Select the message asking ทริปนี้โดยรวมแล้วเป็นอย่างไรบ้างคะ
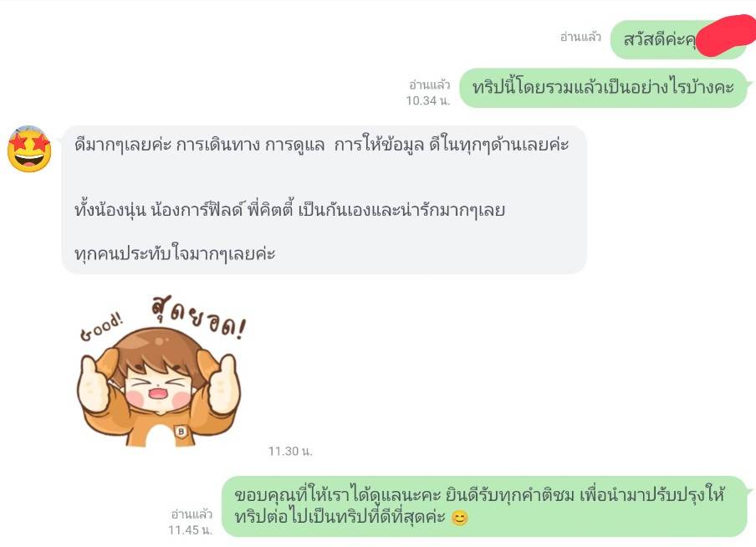The image size is (756, 547). coord(603,88)
